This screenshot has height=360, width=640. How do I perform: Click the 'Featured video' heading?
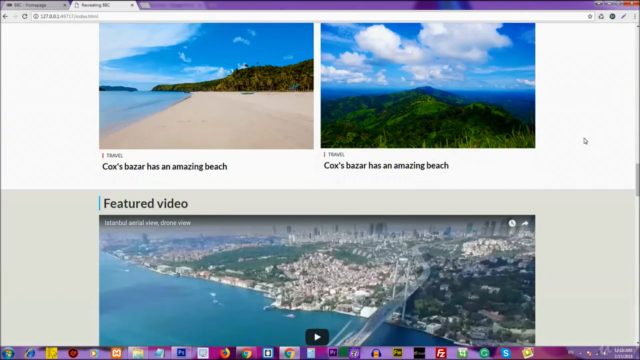pos(145,203)
